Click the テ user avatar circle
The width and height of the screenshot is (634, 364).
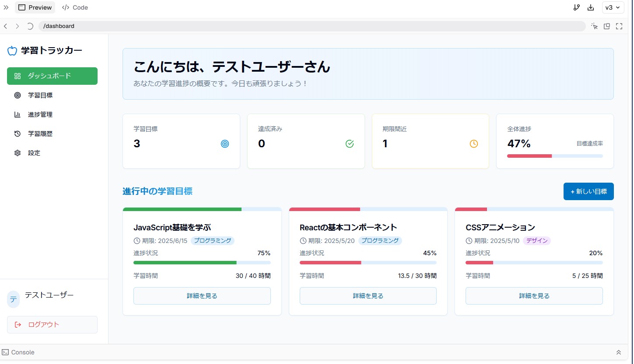[x=14, y=299]
